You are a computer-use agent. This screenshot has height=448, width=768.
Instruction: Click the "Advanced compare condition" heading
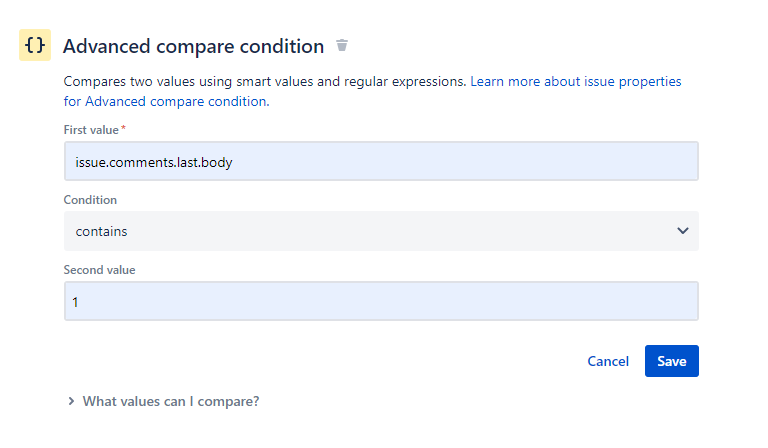(x=193, y=46)
